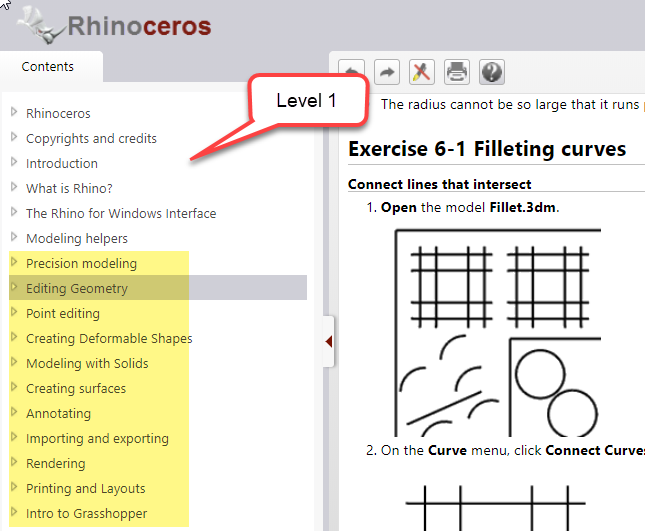The image size is (645, 531).
Task: Click the Exercise 6-1 Filleting curves heading
Action: click(x=487, y=149)
